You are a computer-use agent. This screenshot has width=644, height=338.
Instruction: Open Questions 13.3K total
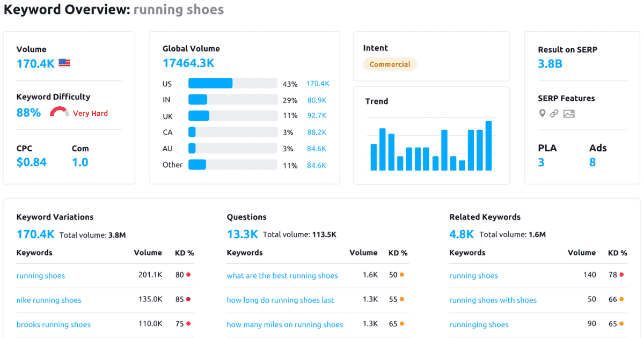243,234
